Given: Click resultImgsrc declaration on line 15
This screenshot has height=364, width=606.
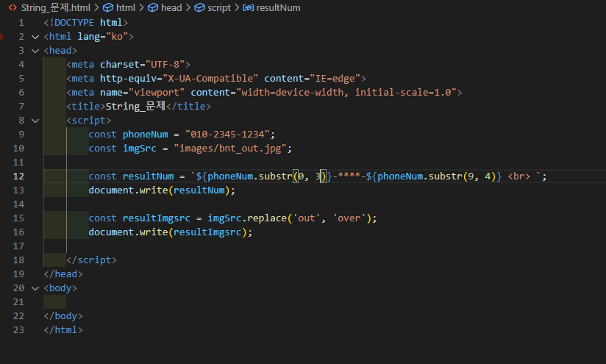Looking at the screenshot, I should click(x=156, y=218).
